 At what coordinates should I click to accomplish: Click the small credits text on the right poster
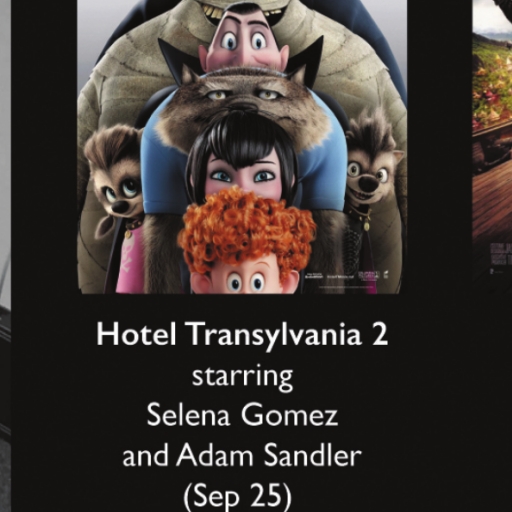(500, 255)
